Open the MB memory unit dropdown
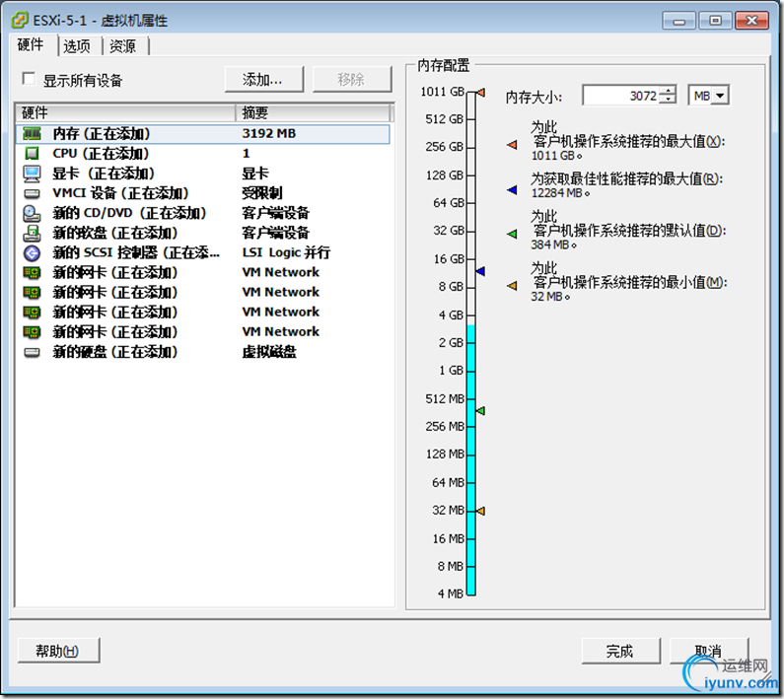The height and width of the screenshot is (699, 784). (720, 96)
